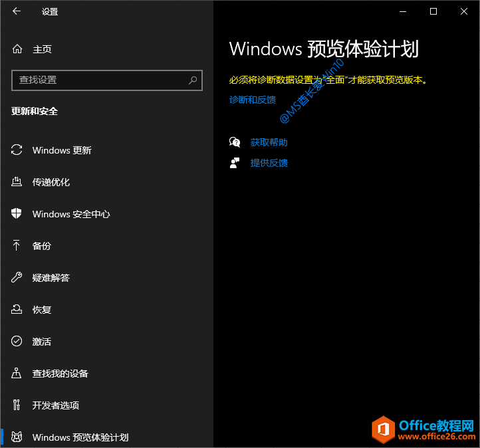480x448 pixels.
Task: Click the Insider Program cat icon
Action: (17, 437)
